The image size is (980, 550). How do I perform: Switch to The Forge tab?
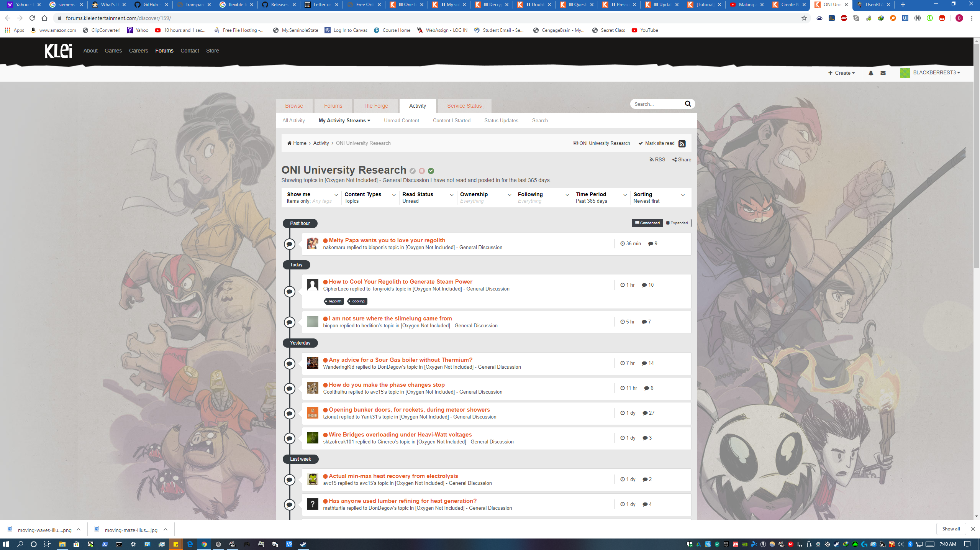(375, 106)
